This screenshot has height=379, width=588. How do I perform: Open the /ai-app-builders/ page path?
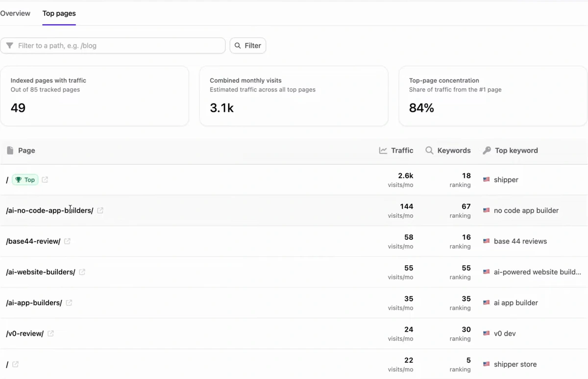click(x=34, y=303)
